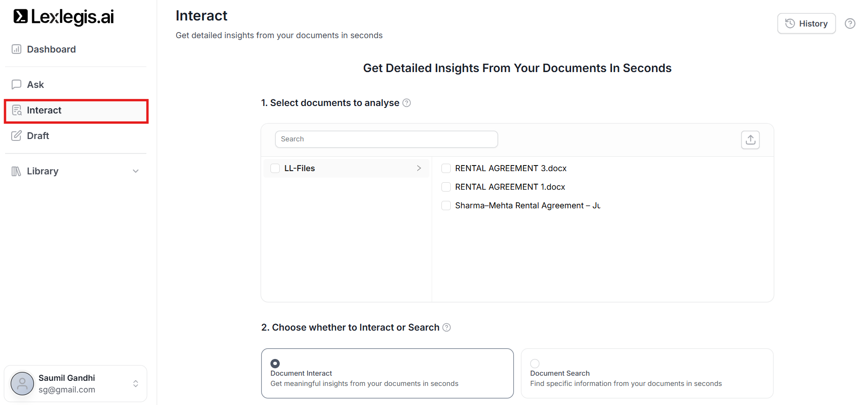868x405 pixels.
Task: Open the History button
Action: click(x=806, y=24)
